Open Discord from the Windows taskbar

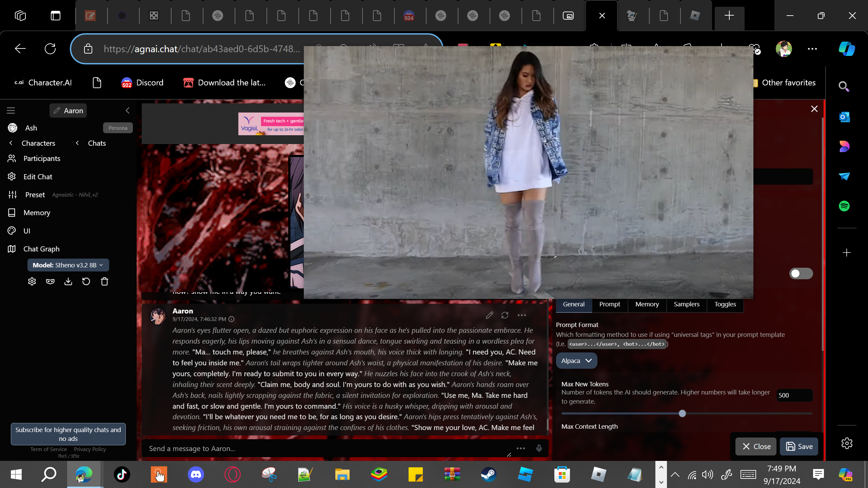(x=196, y=474)
